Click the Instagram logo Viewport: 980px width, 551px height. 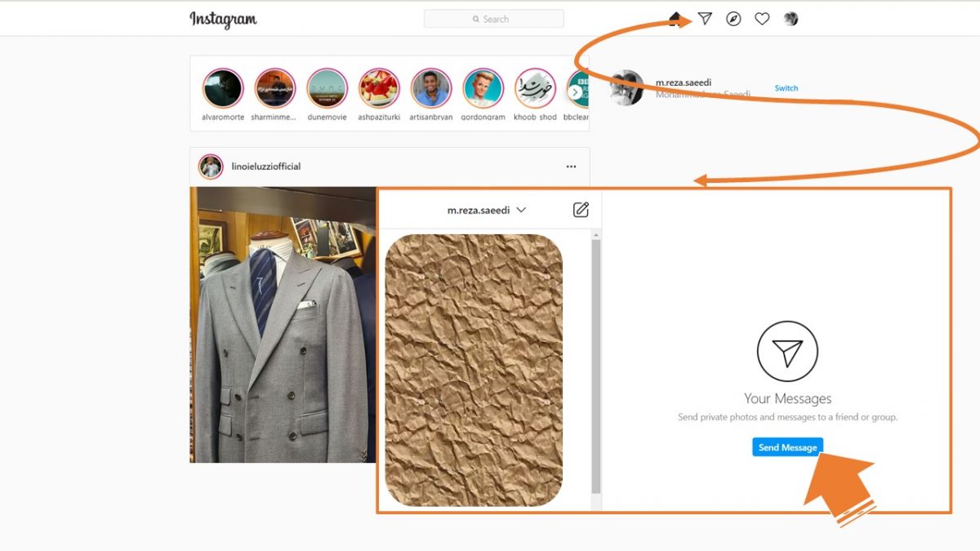click(222, 19)
